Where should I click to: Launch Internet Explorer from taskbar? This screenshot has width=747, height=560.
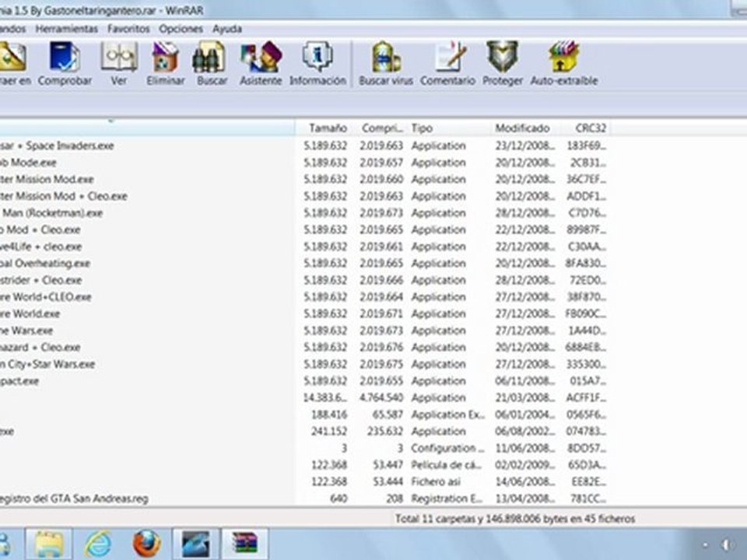coord(97,544)
